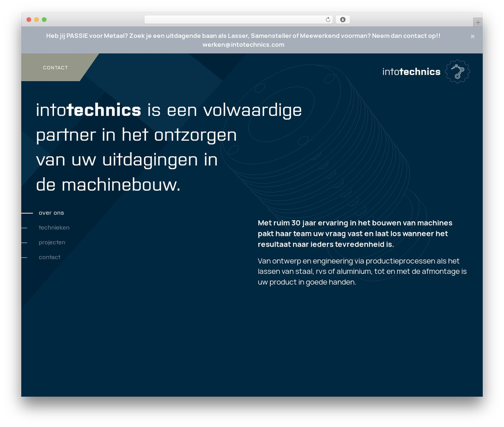
Task: Focus the browser address bar
Action: 239,20
